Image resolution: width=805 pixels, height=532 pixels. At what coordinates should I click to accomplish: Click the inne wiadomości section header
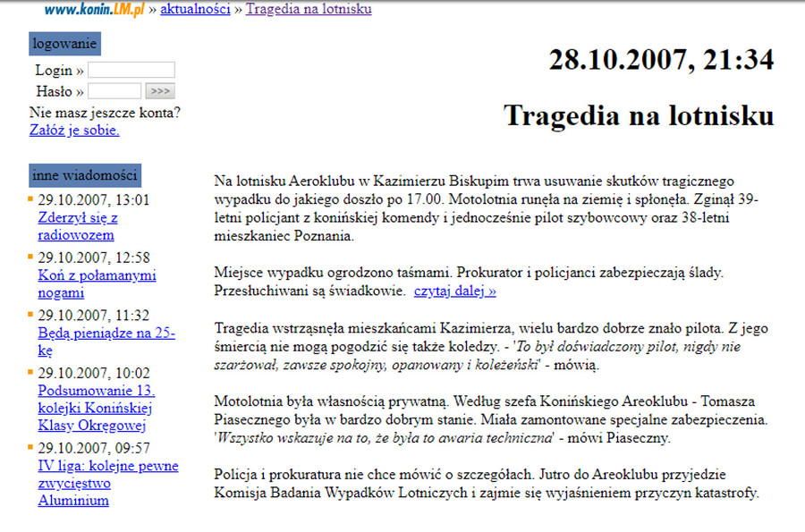coord(84,175)
